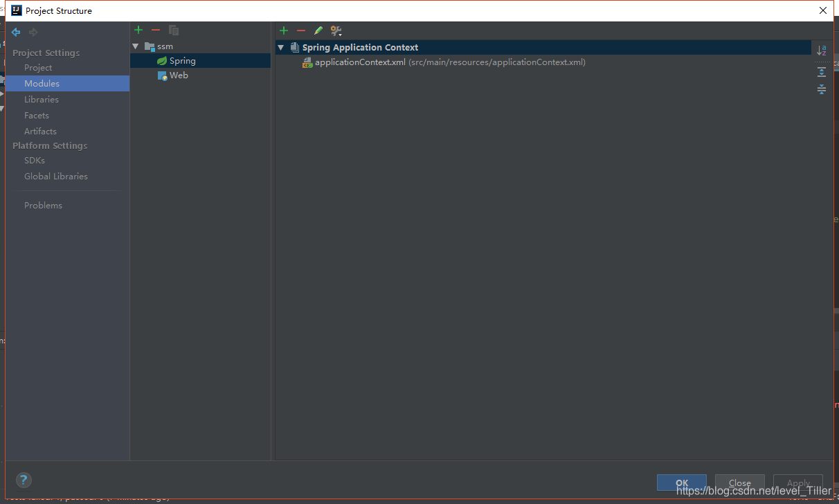Remove the selected module facet
This screenshot has height=504, width=839.
coord(156,30)
